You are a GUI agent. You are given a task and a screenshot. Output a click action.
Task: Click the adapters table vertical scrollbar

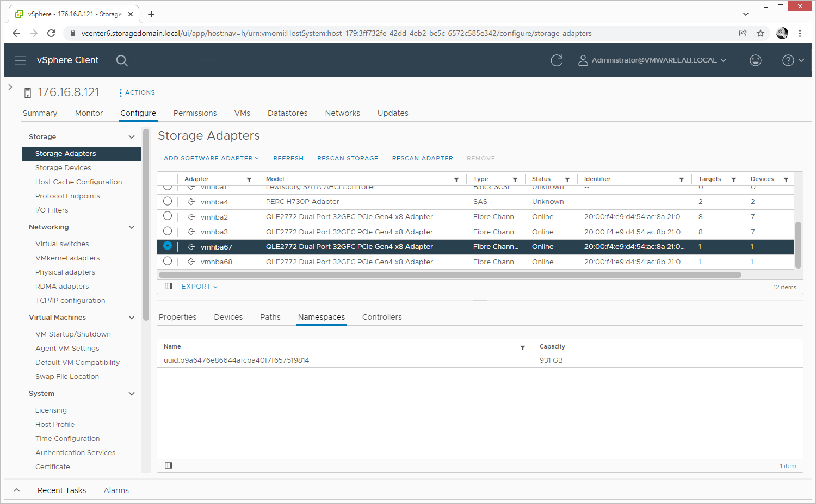click(x=798, y=245)
